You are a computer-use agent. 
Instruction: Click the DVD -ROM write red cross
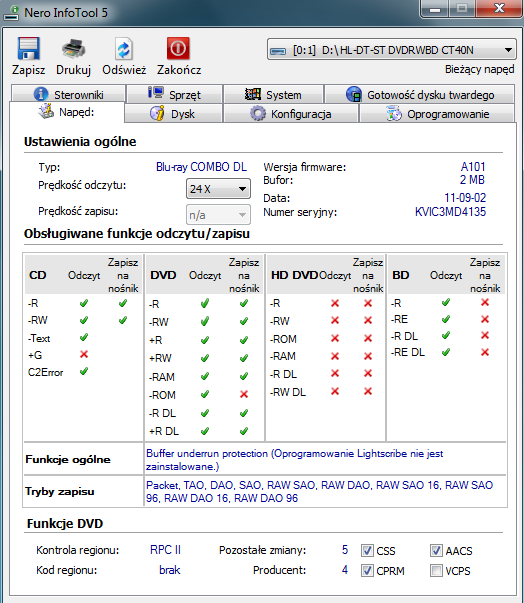244,394
